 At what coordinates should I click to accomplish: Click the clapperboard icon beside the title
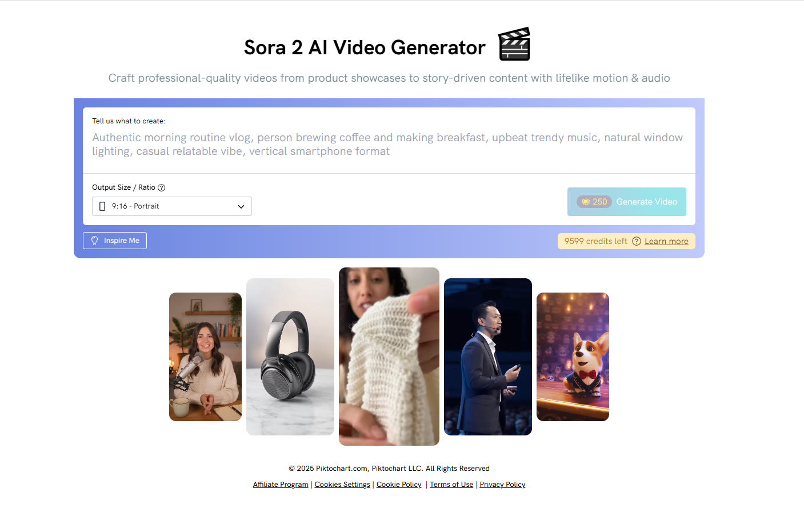pyautogui.click(x=514, y=44)
